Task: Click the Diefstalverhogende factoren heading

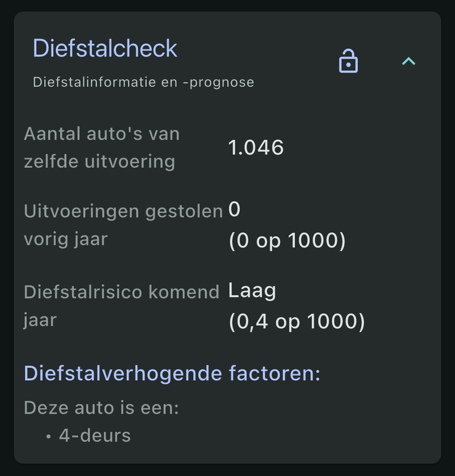Action: [x=172, y=374]
